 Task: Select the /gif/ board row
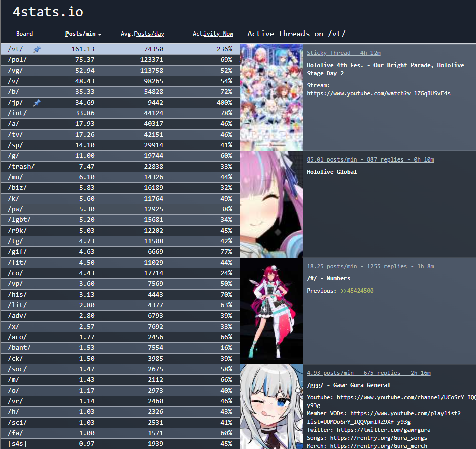120,252
